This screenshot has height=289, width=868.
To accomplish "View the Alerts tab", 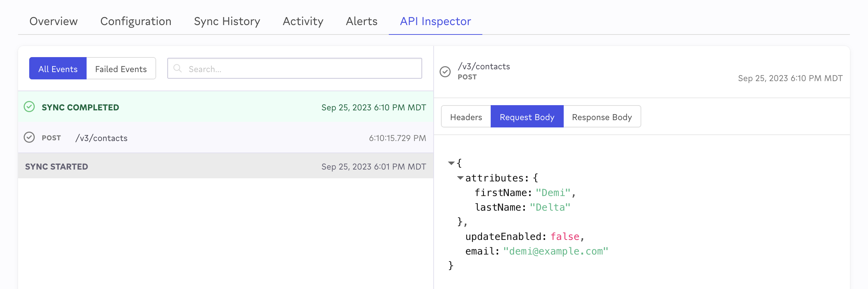I will (x=361, y=22).
